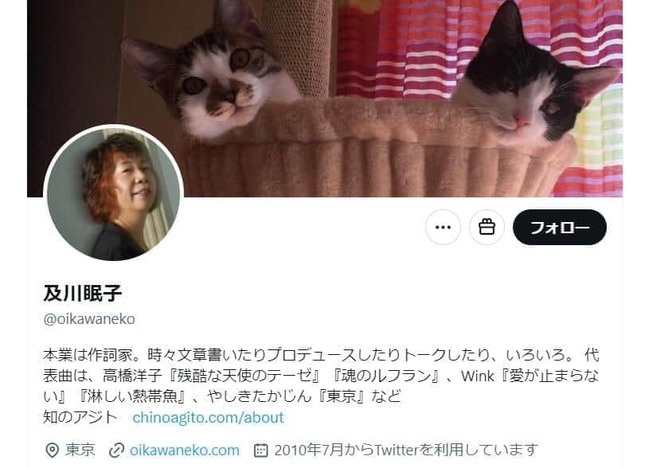
Task: Click the chain link icon beside oikawaneko.com
Action: tap(116, 450)
